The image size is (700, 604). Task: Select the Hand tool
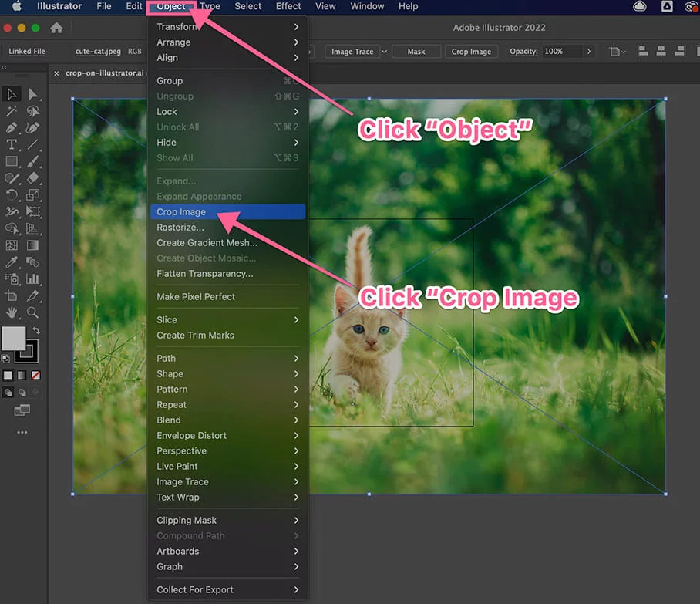pos(12,312)
